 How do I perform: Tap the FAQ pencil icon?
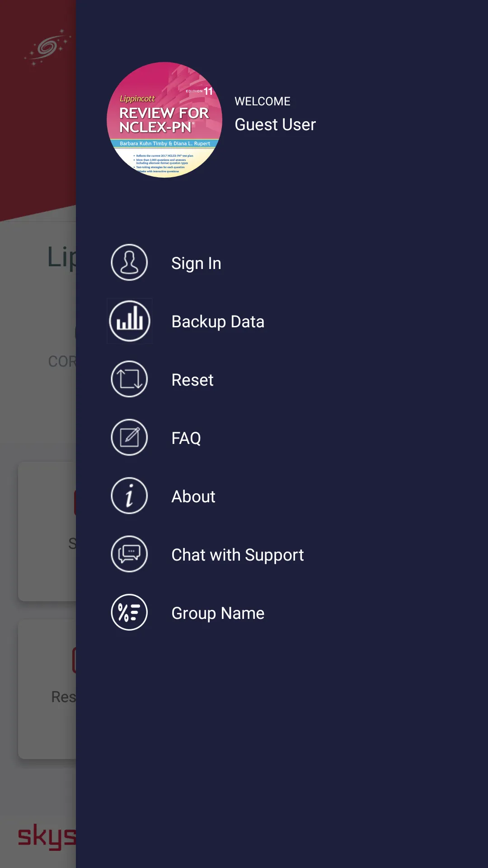(129, 438)
